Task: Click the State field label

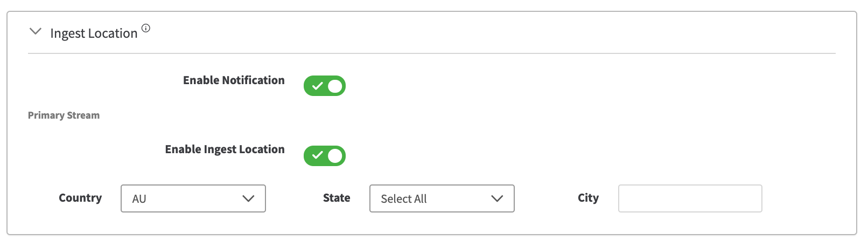Action: (337, 198)
